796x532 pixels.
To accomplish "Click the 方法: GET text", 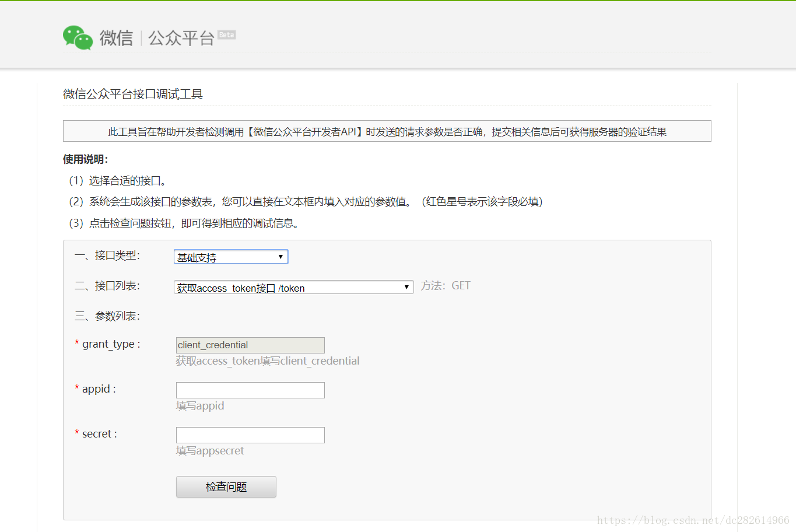I will tap(446, 285).
